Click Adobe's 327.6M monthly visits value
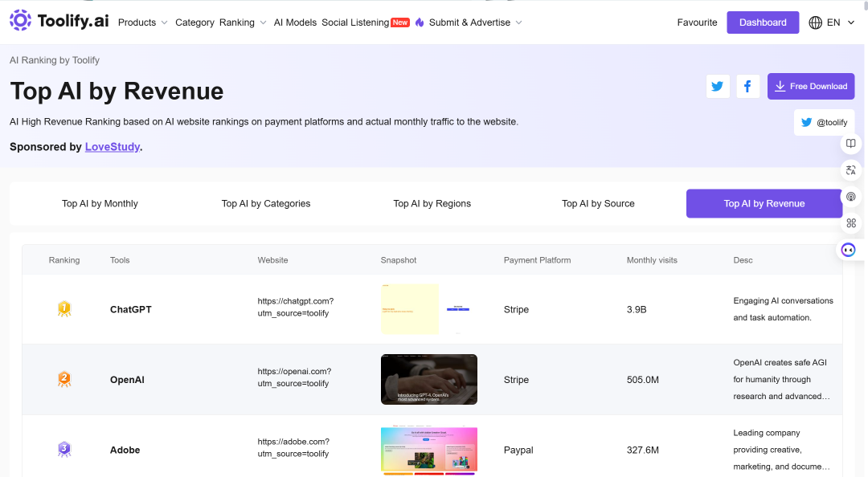Screen dimensions: 868x477 click(x=643, y=450)
